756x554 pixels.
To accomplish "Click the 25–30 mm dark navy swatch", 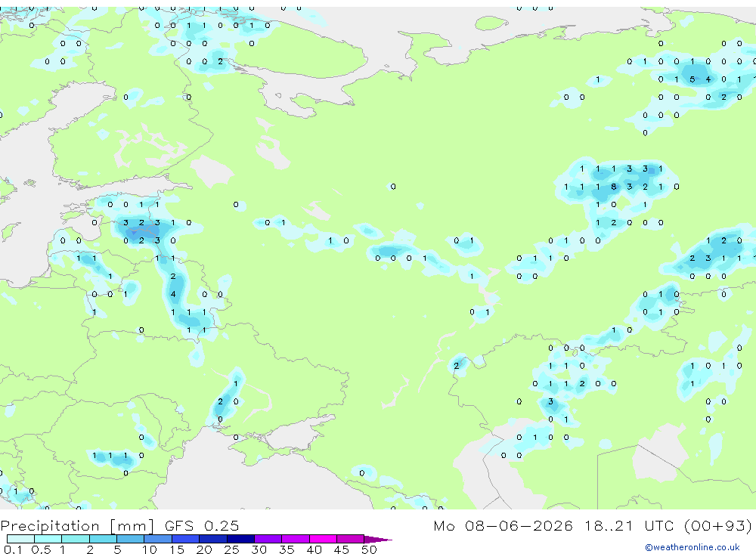I will [240, 539].
